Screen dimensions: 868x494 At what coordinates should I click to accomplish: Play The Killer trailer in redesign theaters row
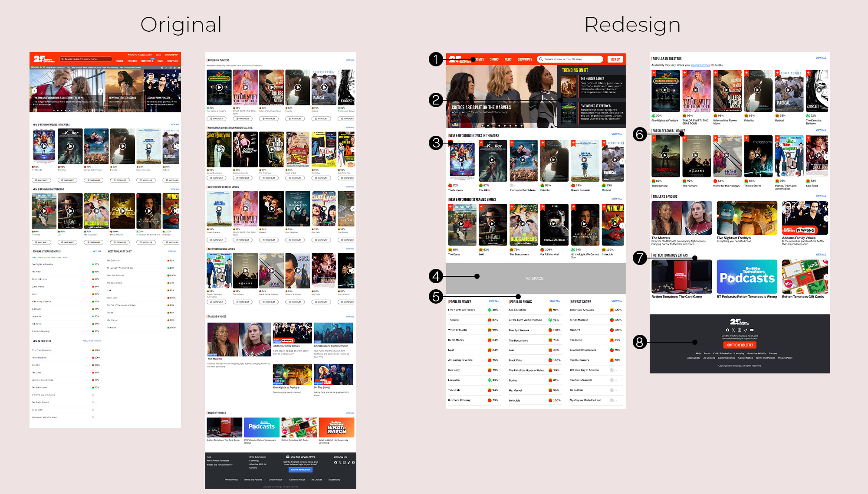coord(492,160)
